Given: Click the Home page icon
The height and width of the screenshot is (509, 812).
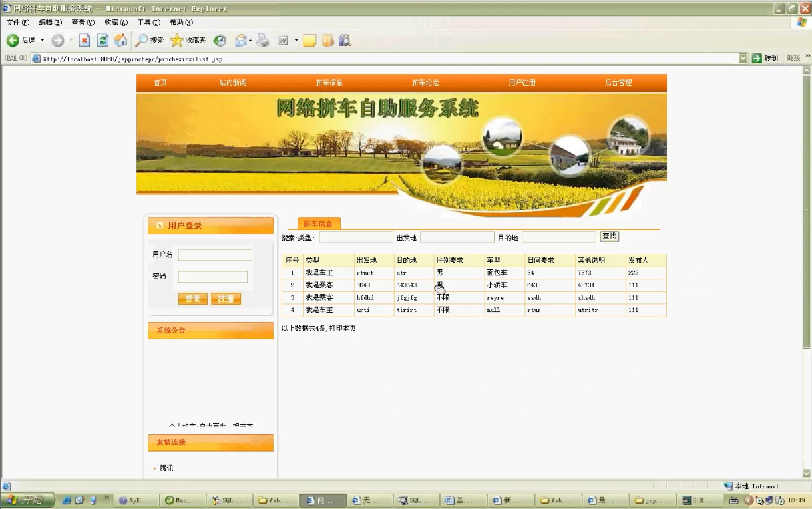Looking at the screenshot, I should (120, 41).
